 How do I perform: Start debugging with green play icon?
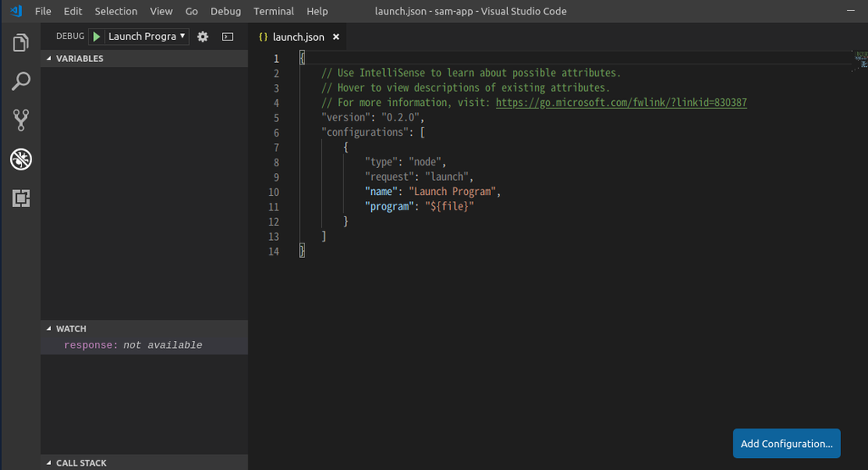tap(97, 36)
